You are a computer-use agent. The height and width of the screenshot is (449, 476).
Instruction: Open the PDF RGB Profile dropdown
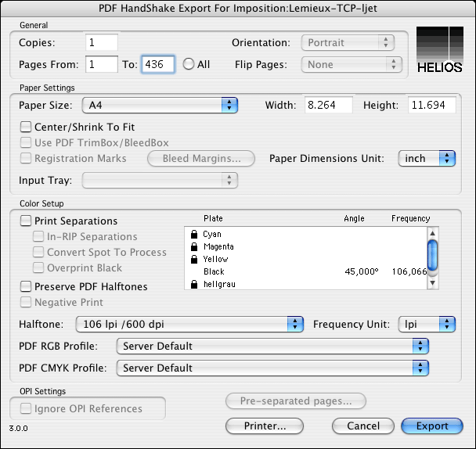(272, 347)
